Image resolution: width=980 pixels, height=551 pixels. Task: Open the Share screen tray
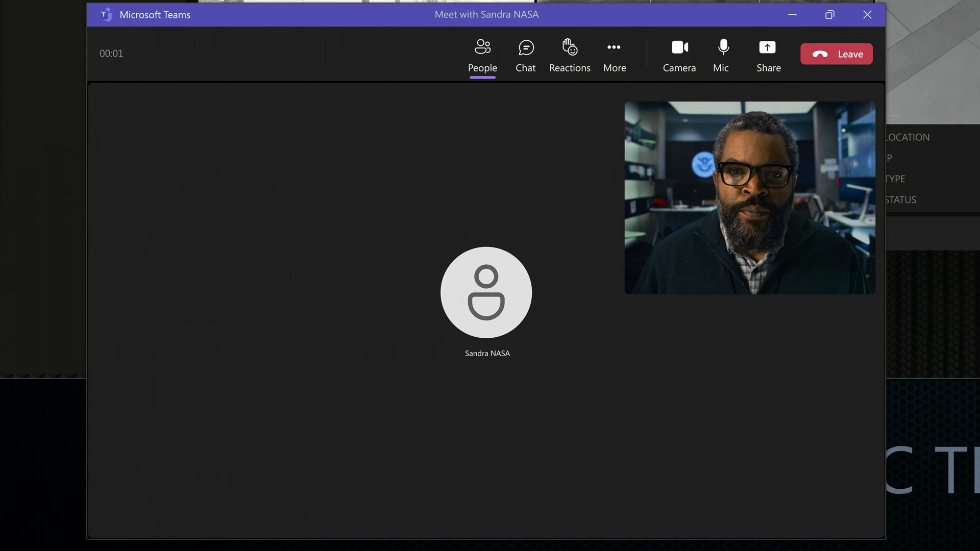768,56
